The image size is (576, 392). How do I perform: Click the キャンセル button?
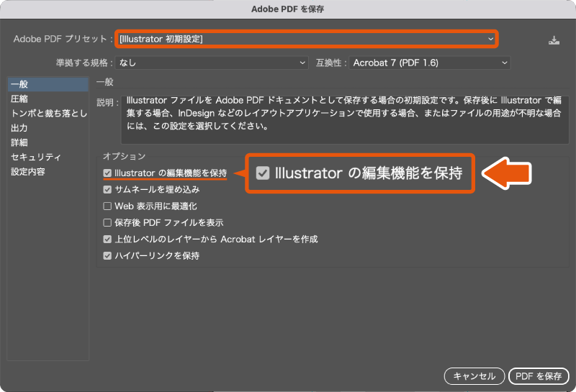pyautogui.click(x=474, y=376)
